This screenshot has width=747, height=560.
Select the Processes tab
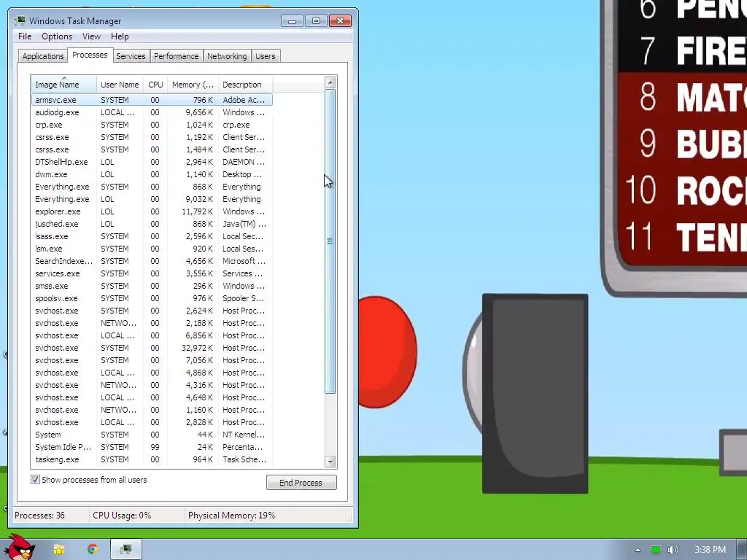click(90, 55)
